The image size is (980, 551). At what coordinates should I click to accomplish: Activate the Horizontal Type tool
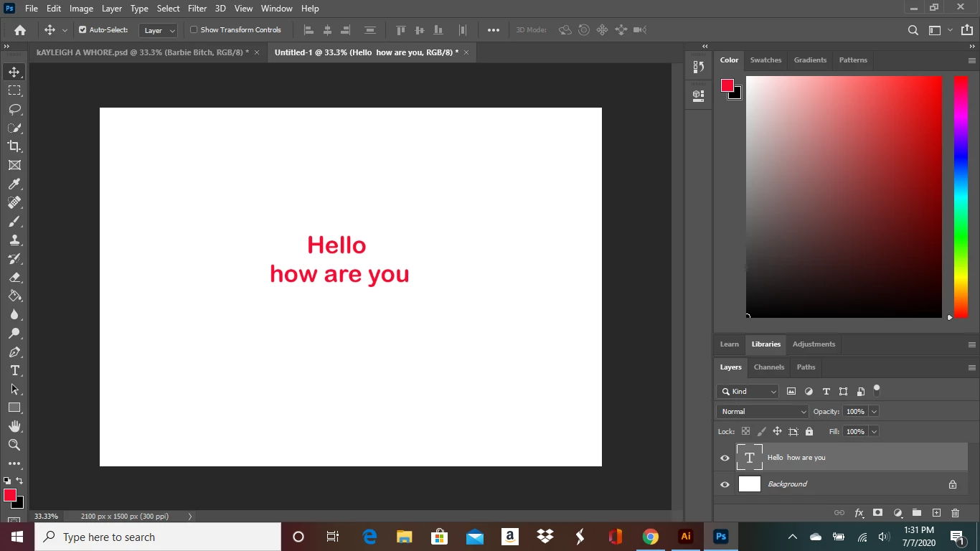[x=14, y=370]
